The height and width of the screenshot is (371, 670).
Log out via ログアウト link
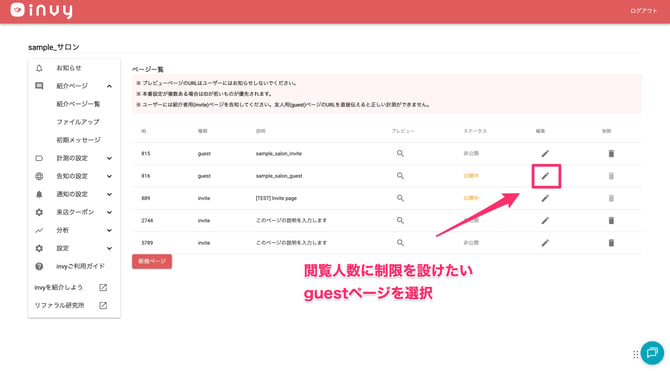click(x=644, y=11)
